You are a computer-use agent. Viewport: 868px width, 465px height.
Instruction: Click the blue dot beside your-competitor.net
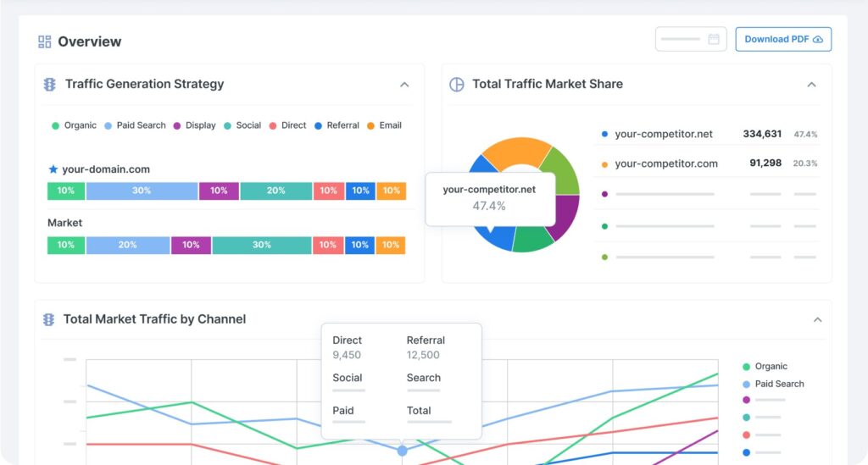pyautogui.click(x=604, y=134)
